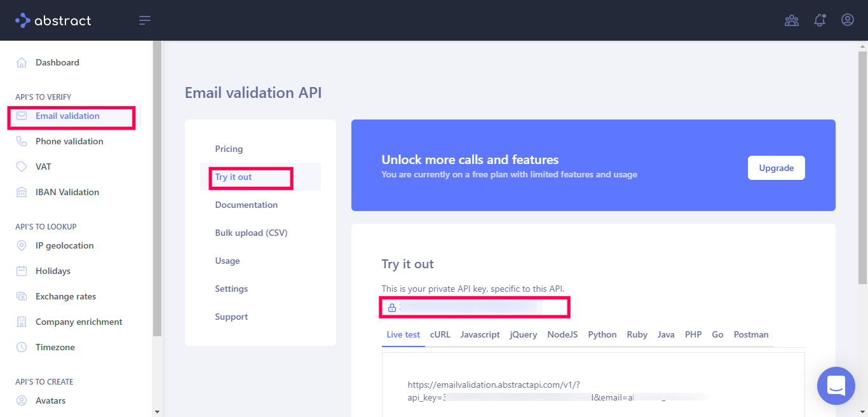Click the IBAN Validation bank icon
868x417 pixels.
[22, 192]
